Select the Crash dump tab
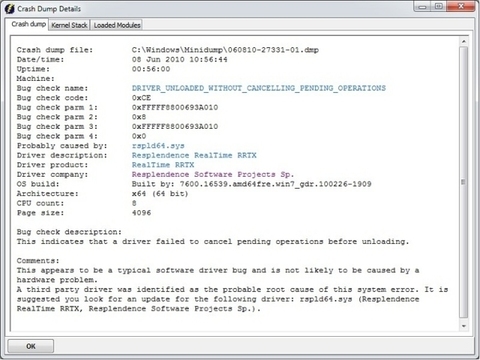The width and height of the screenshot is (480, 360). coord(28,24)
